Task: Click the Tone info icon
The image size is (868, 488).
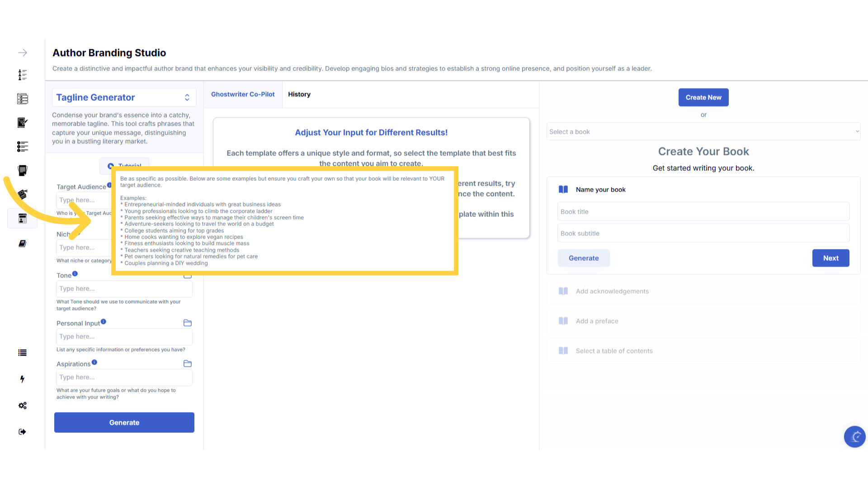Action: [75, 273]
